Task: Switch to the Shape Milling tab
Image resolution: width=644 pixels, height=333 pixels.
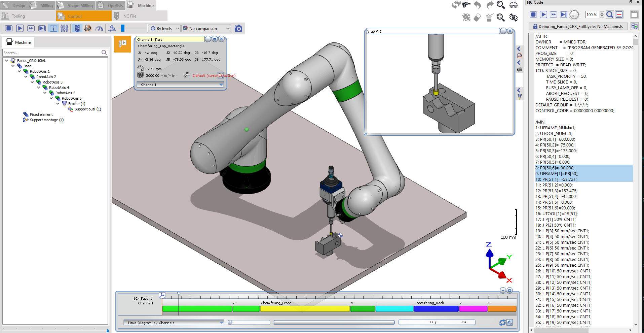Action: [x=76, y=5]
